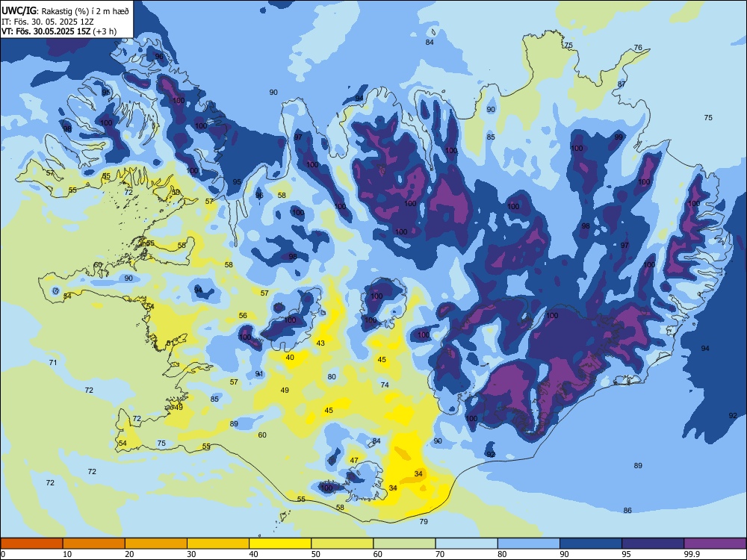Click the pale yellow 50–60 legend swatch
The width and height of the screenshot is (747, 560).
(343, 544)
